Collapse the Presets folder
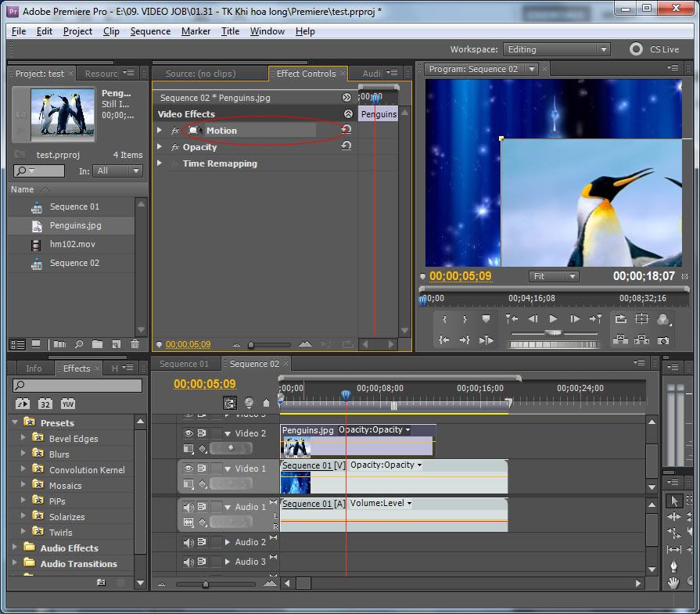Viewport: 700px width, 614px height. click(x=15, y=422)
